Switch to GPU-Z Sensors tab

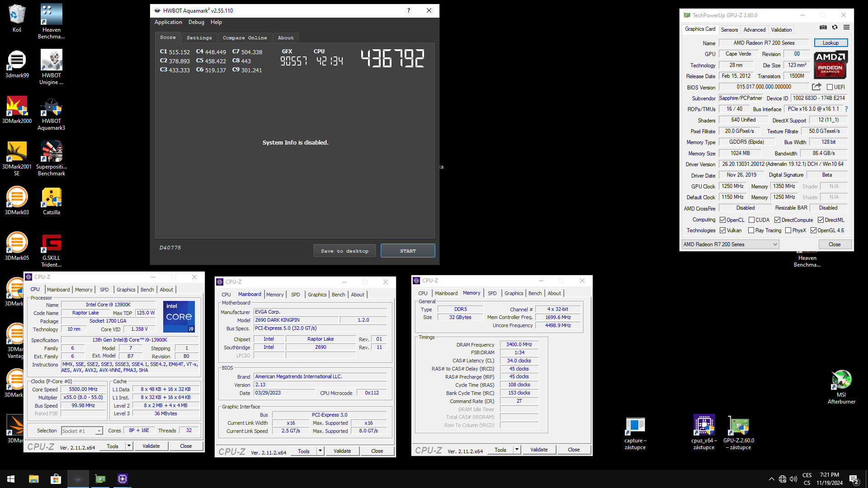(x=729, y=29)
